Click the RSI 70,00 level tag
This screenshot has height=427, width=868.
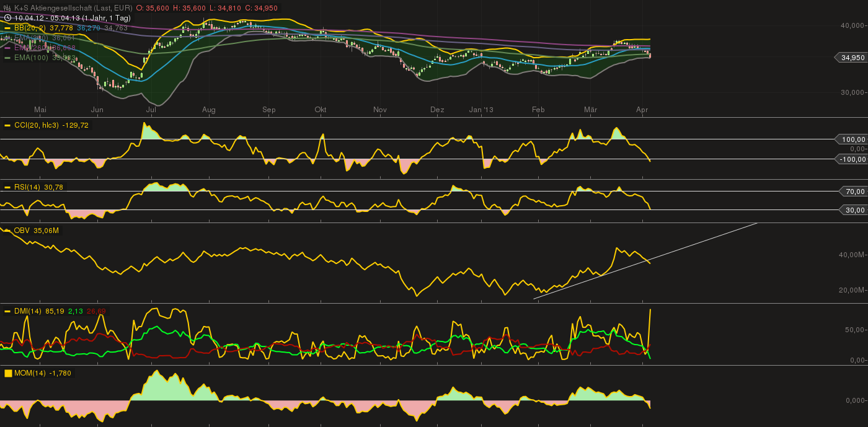pos(852,191)
